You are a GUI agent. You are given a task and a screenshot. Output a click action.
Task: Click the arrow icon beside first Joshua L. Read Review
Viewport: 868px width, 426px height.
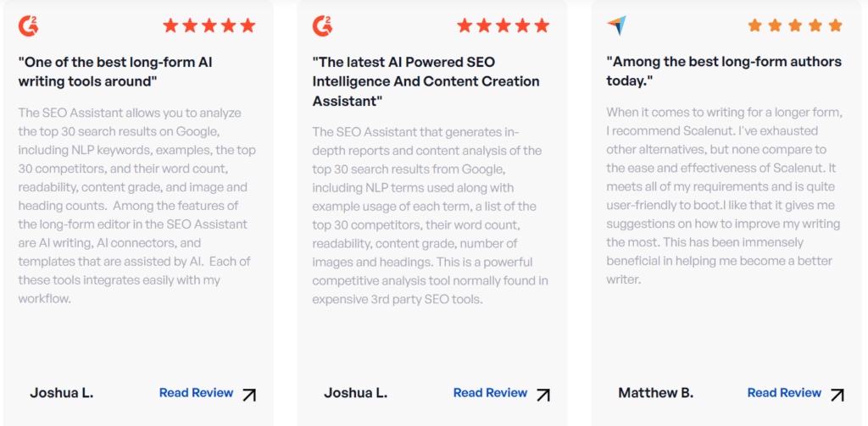click(249, 395)
